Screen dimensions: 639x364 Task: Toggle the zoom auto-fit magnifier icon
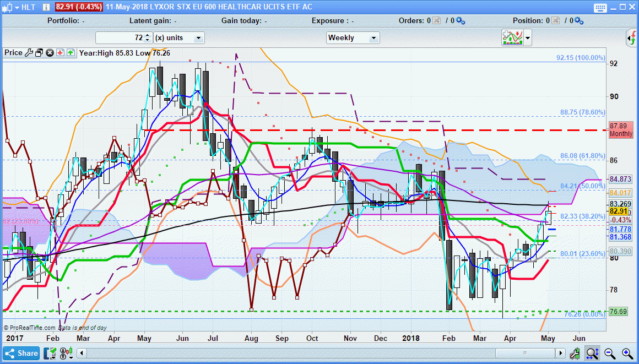tap(592, 353)
